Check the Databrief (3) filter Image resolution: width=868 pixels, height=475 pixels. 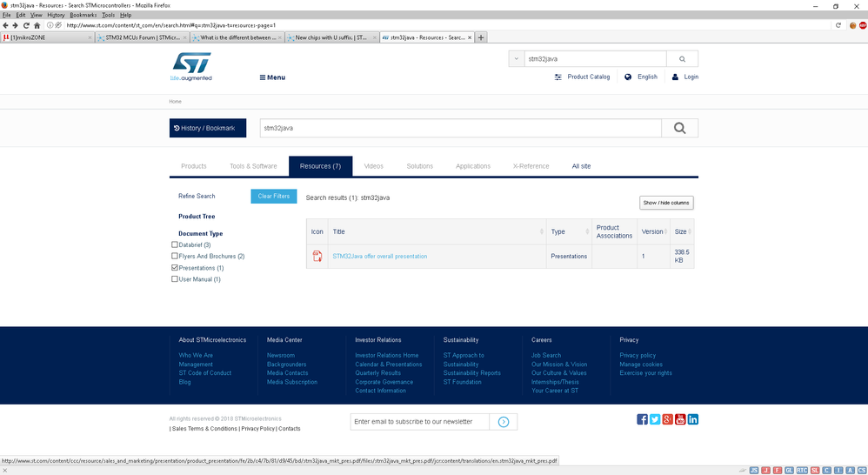pyautogui.click(x=175, y=244)
